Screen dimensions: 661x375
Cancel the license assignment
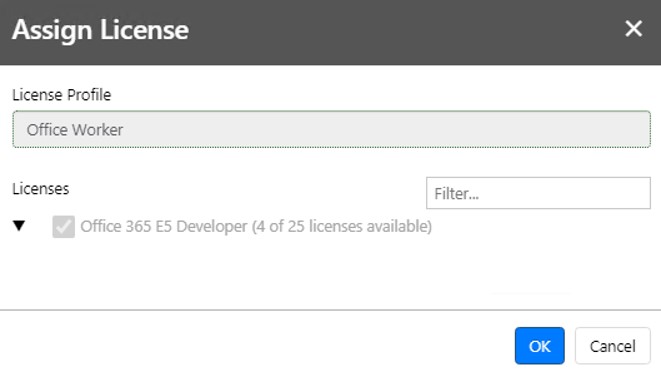pyautogui.click(x=613, y=346)
